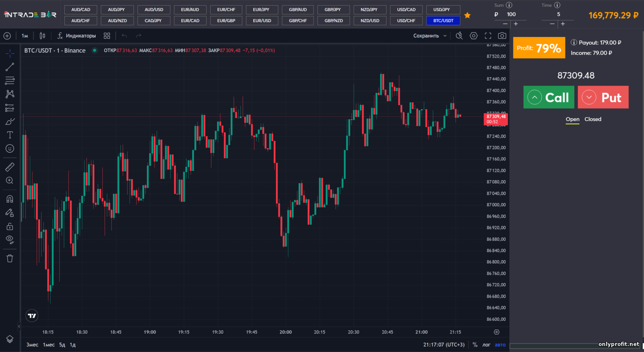Take a chart snapshot with camera icon
Image resolution: width=644 pixels, height=352 pixels.
point(502,36)
